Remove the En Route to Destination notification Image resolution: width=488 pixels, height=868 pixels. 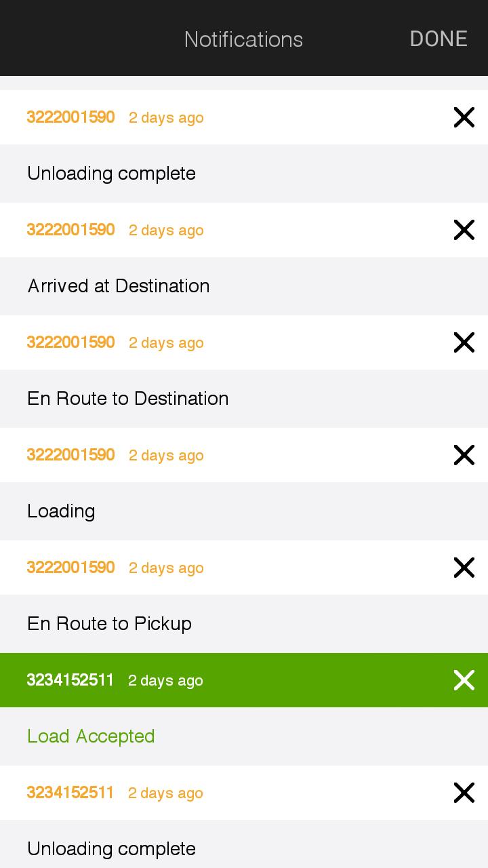464,342
